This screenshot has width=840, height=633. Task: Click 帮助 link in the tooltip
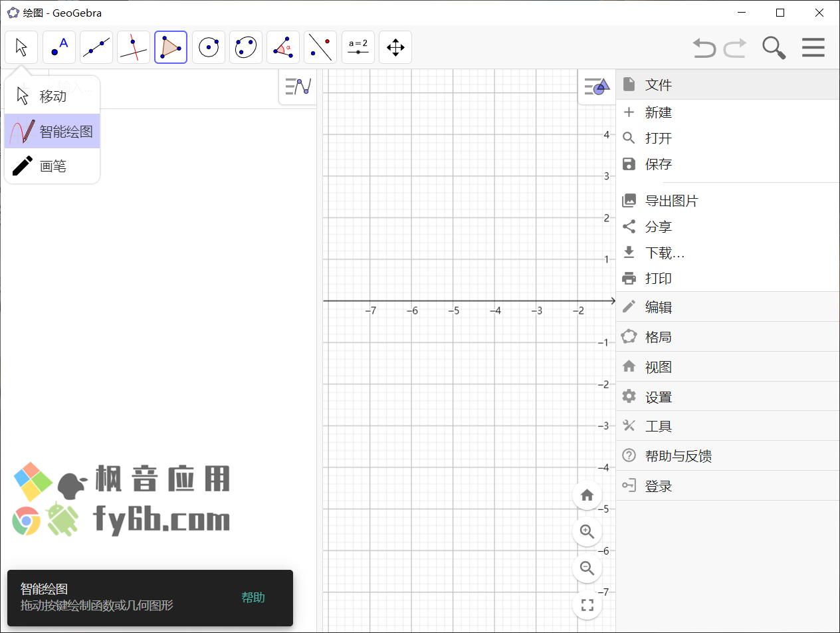click(x=253, y=598)
